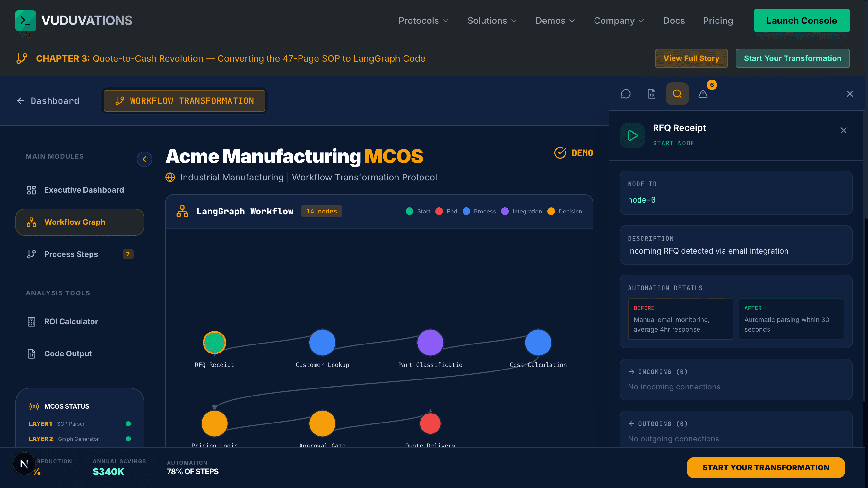Close the right side inspector panel
The image size is (868, 488).
(850, 94)
